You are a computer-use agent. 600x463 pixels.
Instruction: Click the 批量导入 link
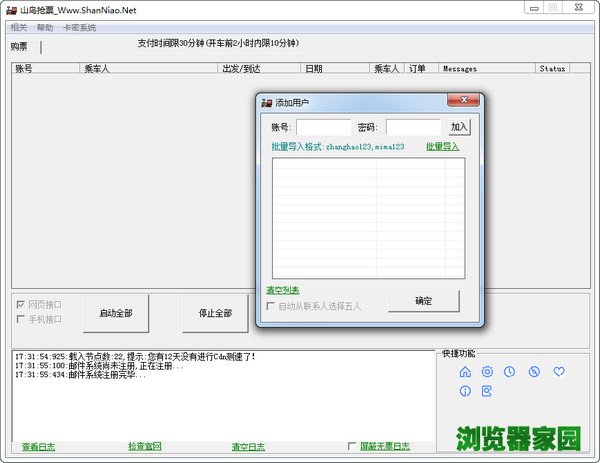pos(442,146)
